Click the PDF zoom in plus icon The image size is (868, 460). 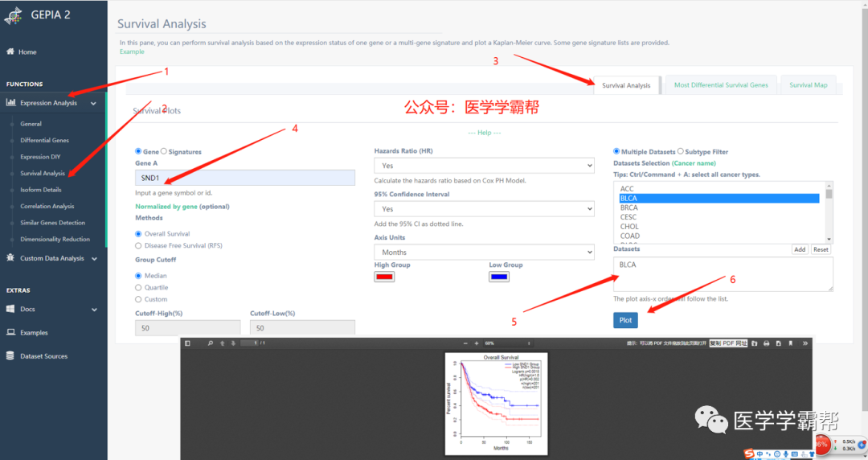[477, 343]
